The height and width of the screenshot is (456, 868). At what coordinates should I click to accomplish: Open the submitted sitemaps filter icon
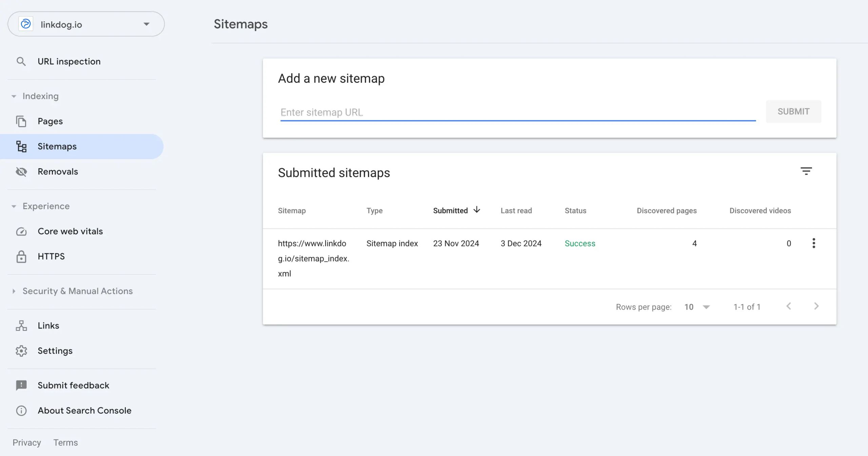click(806, 171)
